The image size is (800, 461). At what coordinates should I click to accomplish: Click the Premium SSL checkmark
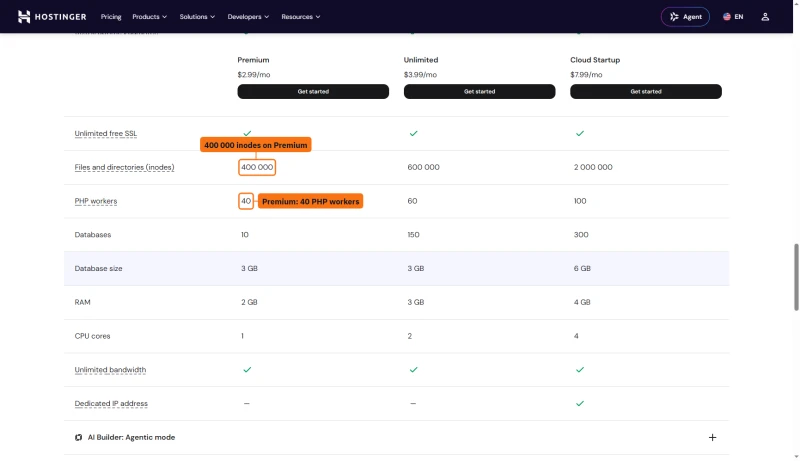click(247, 133)
